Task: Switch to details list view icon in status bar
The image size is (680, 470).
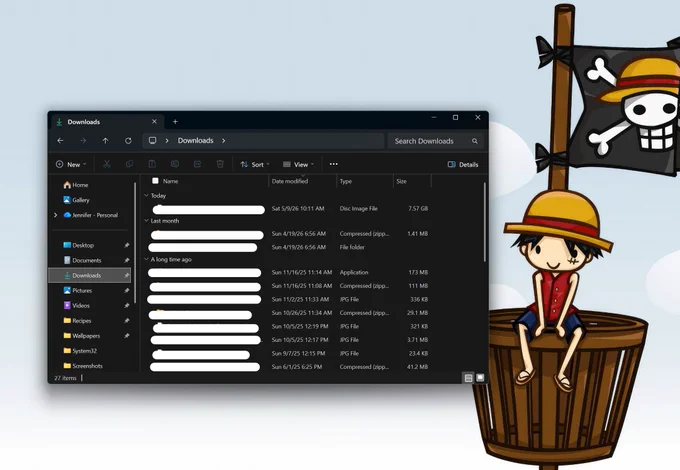Action: click(x=468, y=378)
